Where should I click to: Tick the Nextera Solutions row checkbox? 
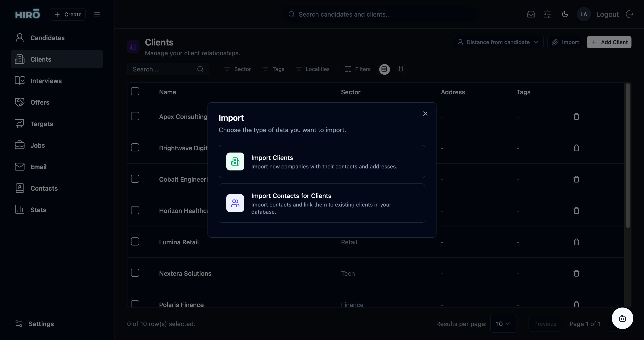(135, 273)
